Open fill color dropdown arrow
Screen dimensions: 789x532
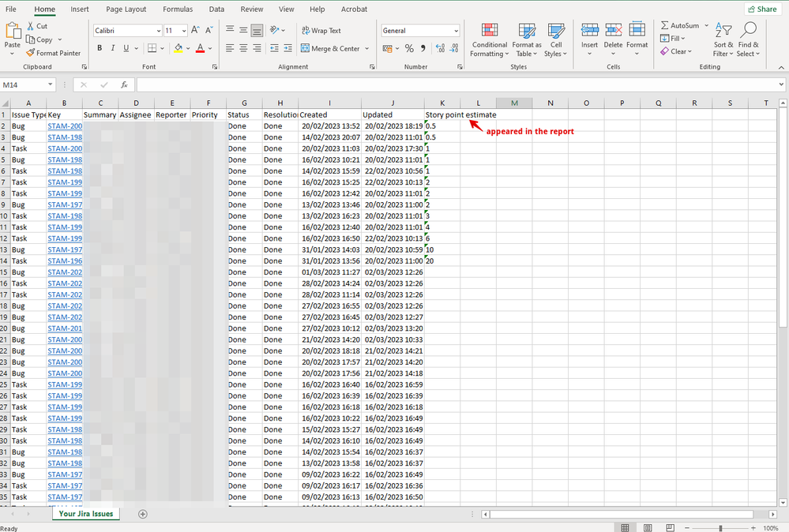pos(188,49)
